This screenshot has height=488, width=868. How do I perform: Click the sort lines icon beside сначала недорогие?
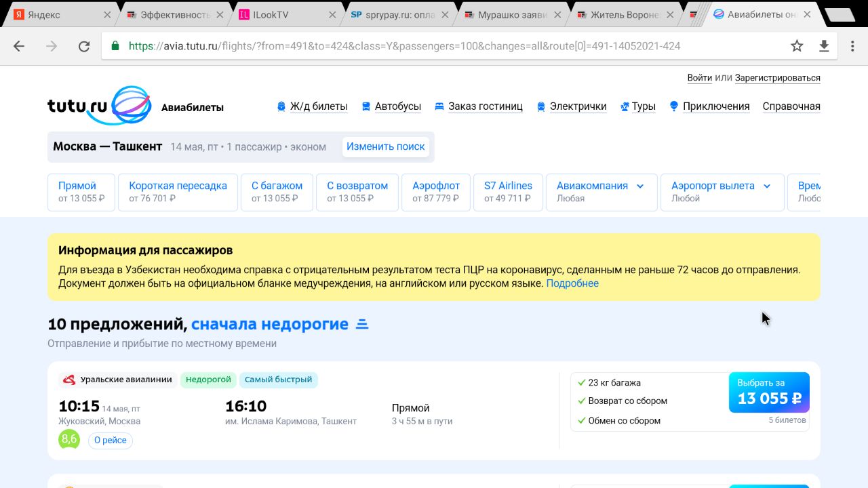(362, 325)
